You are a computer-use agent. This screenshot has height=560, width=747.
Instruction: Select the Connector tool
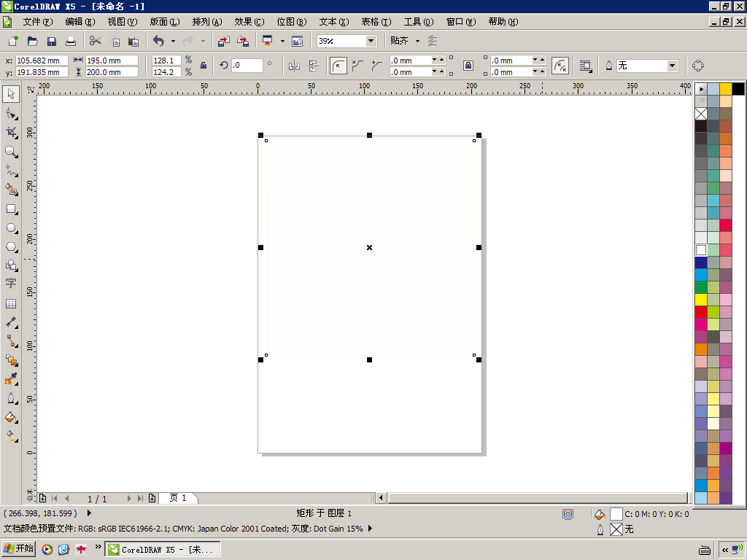click(x=11, y=341)
